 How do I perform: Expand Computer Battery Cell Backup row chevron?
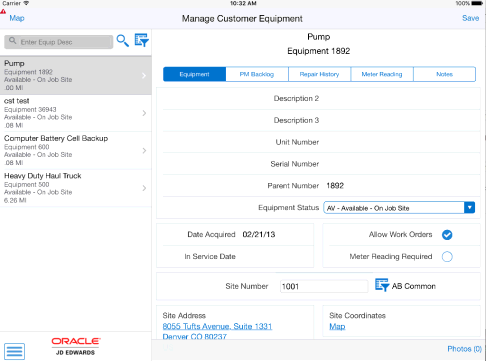[144, 151]
